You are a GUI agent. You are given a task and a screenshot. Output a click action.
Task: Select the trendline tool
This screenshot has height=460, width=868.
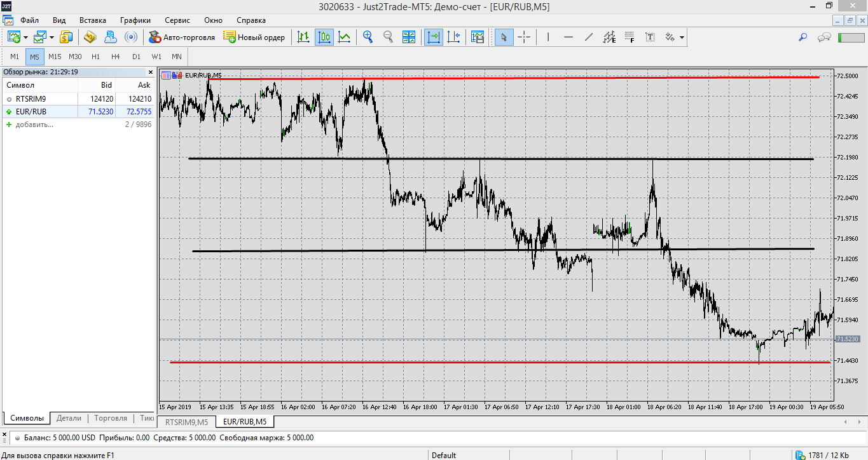point(589,37)
